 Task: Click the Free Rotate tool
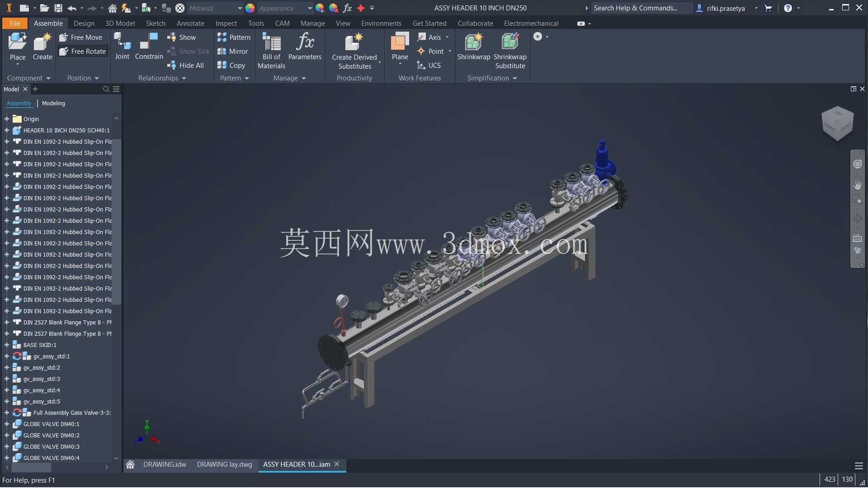tap(83, 52)
